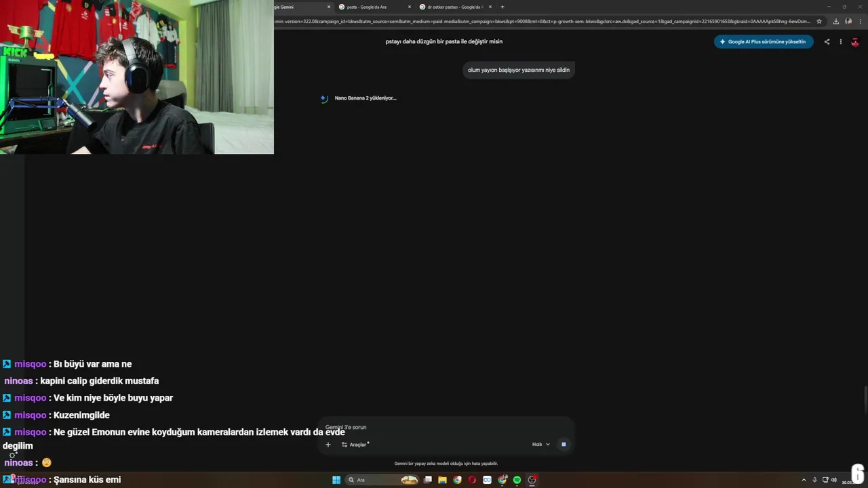The height and width of the screenshot is (488, 868).
Task: Stop the Gemini response generation
Action: tap(564, 445)
